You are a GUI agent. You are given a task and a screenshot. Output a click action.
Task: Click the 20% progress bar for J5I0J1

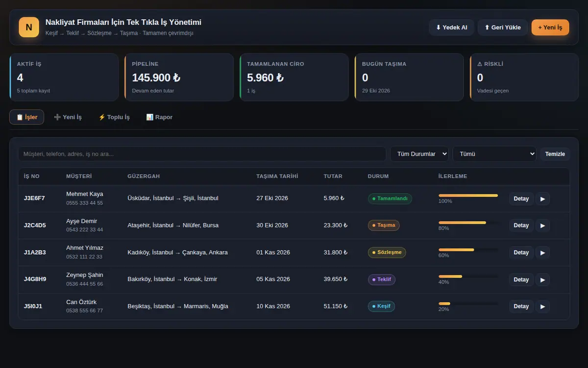coord(468,303)
